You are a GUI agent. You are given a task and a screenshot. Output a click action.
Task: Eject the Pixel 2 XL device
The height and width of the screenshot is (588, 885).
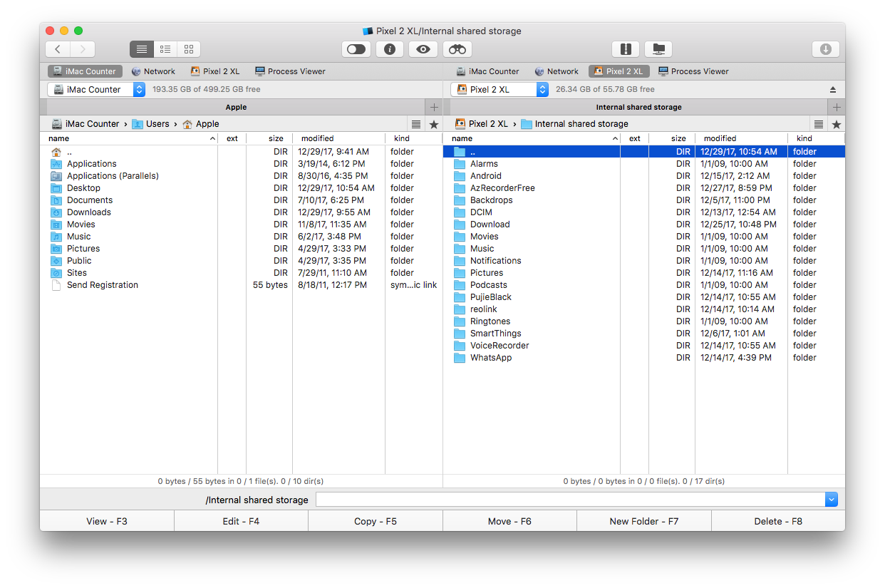tap(832, 88)
